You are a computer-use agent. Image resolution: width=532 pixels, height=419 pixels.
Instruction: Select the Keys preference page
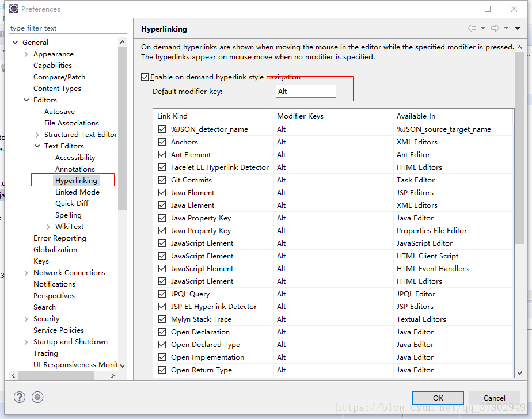41,261
